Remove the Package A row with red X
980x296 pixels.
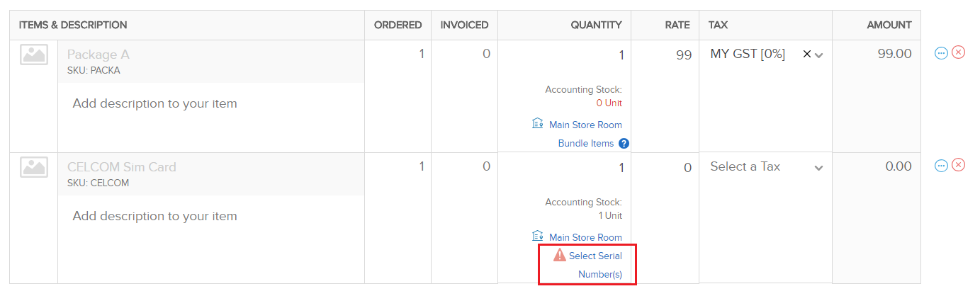[x=958, y=53]
